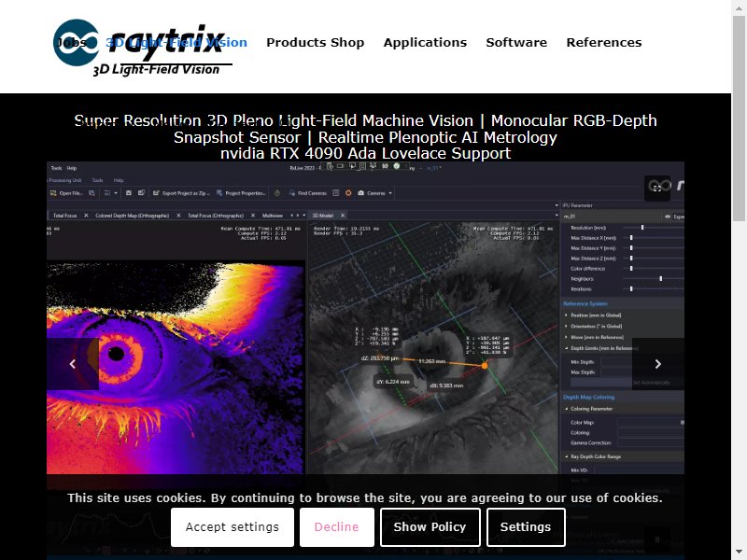Open the Products Shop menu

pyautogui.click(x=316, y=42)
